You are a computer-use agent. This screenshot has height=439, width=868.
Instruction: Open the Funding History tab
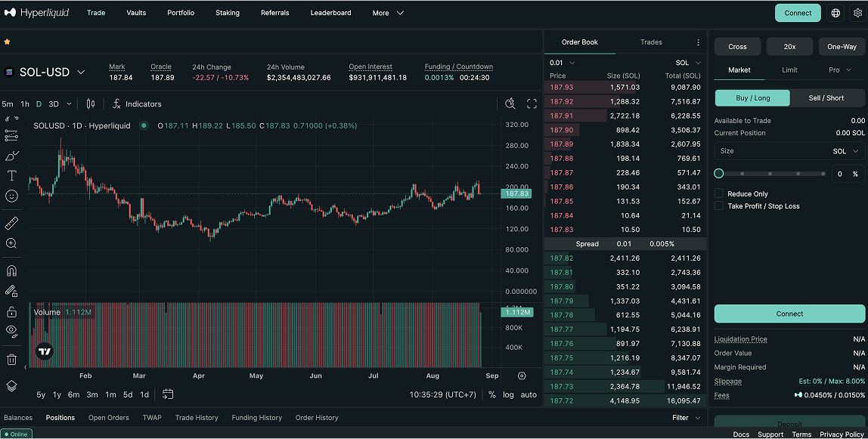[x=257, y=418]
